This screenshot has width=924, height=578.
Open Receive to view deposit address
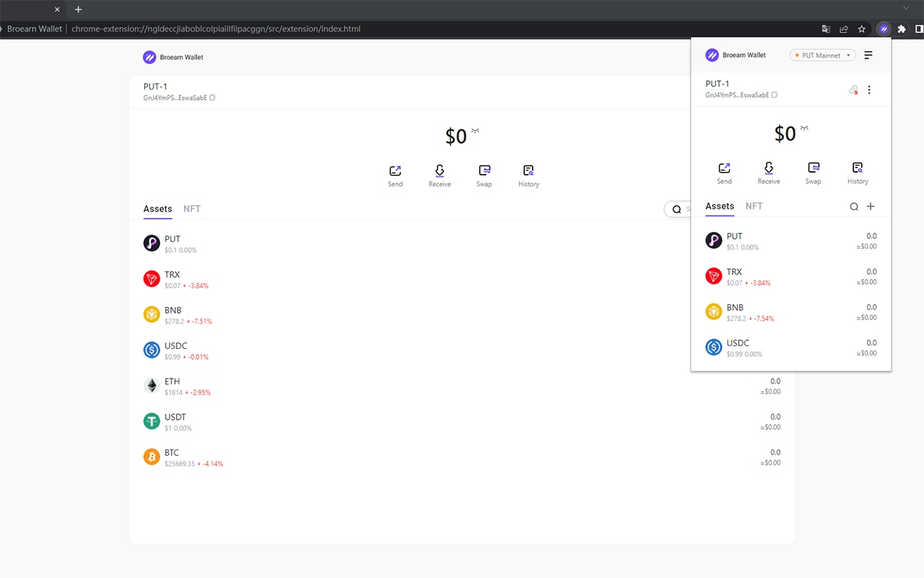[768, 172]
